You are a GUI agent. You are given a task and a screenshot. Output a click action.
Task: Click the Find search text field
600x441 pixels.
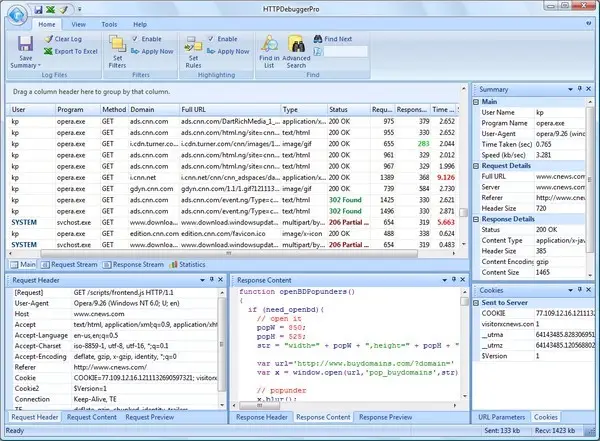346,51
